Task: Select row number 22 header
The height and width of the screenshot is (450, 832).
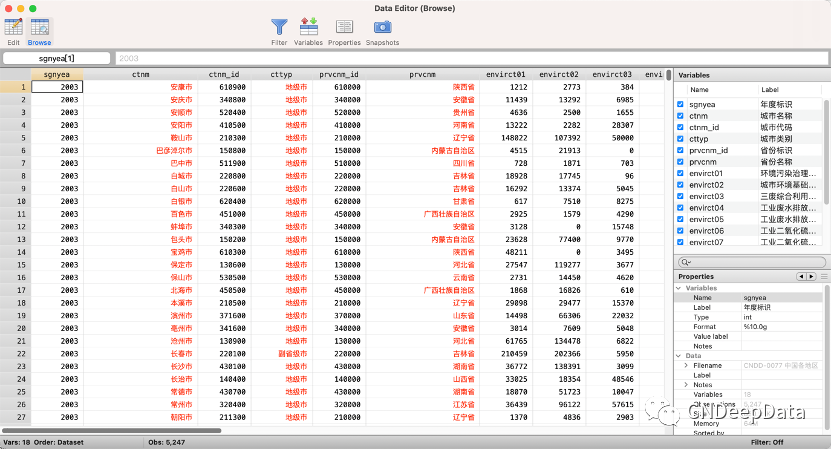Action: [15, 353]
